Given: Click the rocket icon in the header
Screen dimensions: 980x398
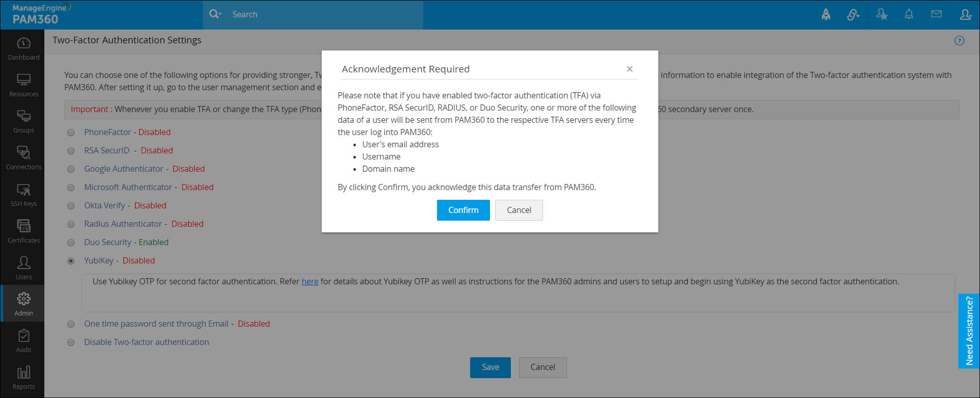Looking at the screenshot, I should click(826, 15).
